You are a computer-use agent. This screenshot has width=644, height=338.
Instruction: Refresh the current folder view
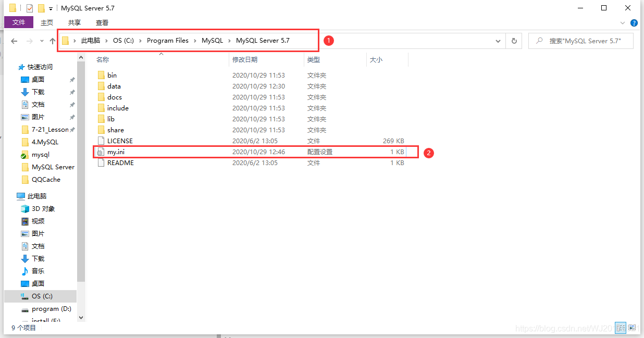[x=514, y=41]
